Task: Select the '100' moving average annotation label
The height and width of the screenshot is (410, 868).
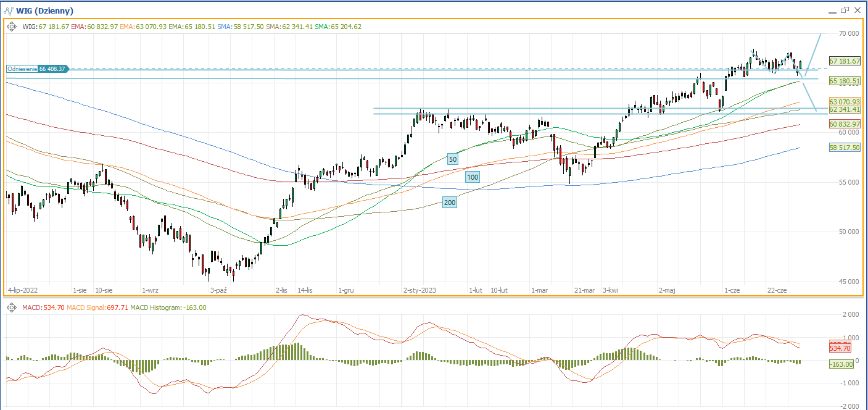Action: 473,177
